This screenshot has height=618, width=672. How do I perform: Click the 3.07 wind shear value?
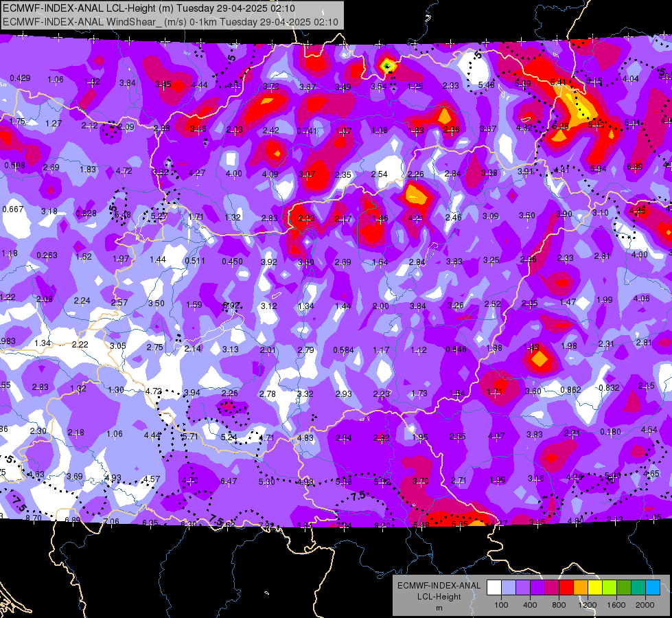point(307,174)
